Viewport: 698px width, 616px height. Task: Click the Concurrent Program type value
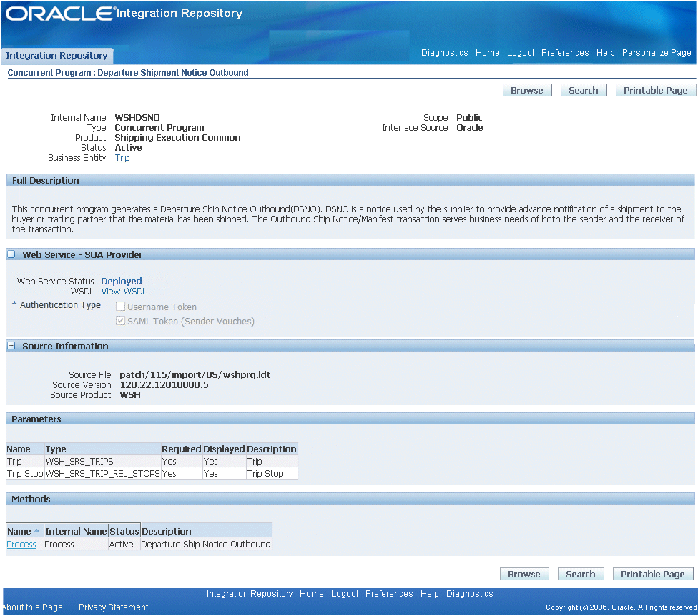coord(159,128)
